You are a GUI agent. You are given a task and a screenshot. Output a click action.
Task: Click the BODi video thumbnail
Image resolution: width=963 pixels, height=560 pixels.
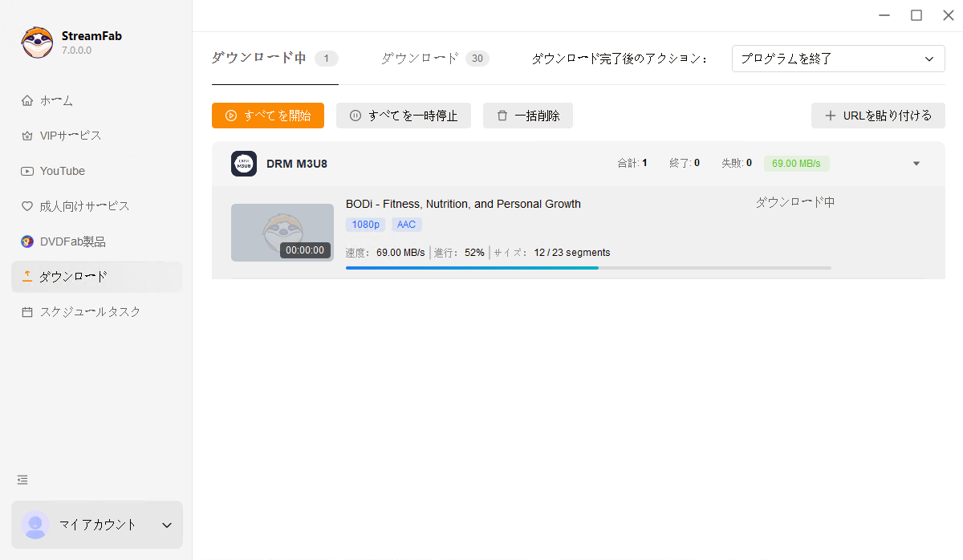[x=282, y=232]
